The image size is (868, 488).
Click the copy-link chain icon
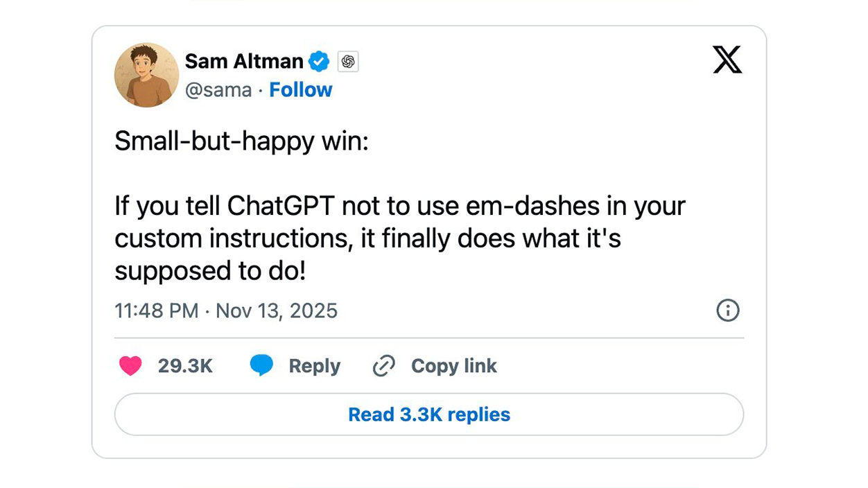click(383, 365)
